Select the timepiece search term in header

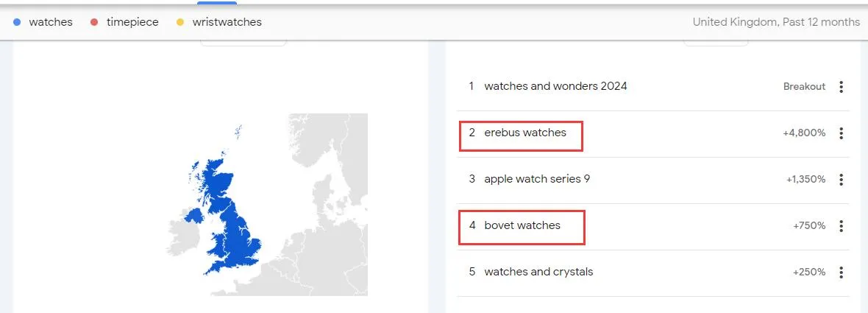(133, 23)
